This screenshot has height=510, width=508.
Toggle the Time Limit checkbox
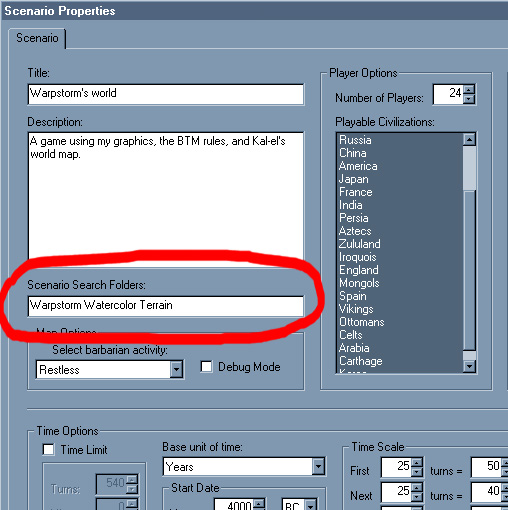pyautogui.click(x=49, y=449)
